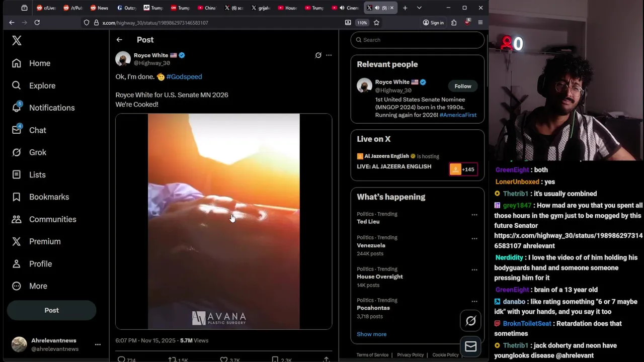Click the 110% zoom level indicator
The image size is (644, 362).
362,23
